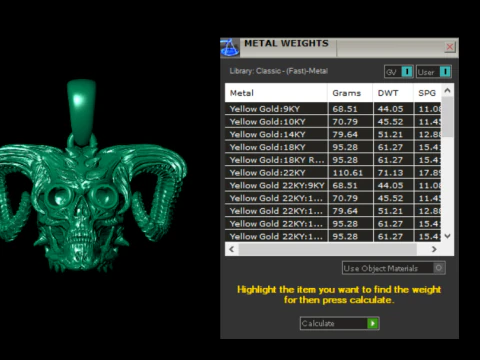Select the Yellow Gold 22KY:9KY row
Viewport: 480px width, 360px height.
coord(333,185)
